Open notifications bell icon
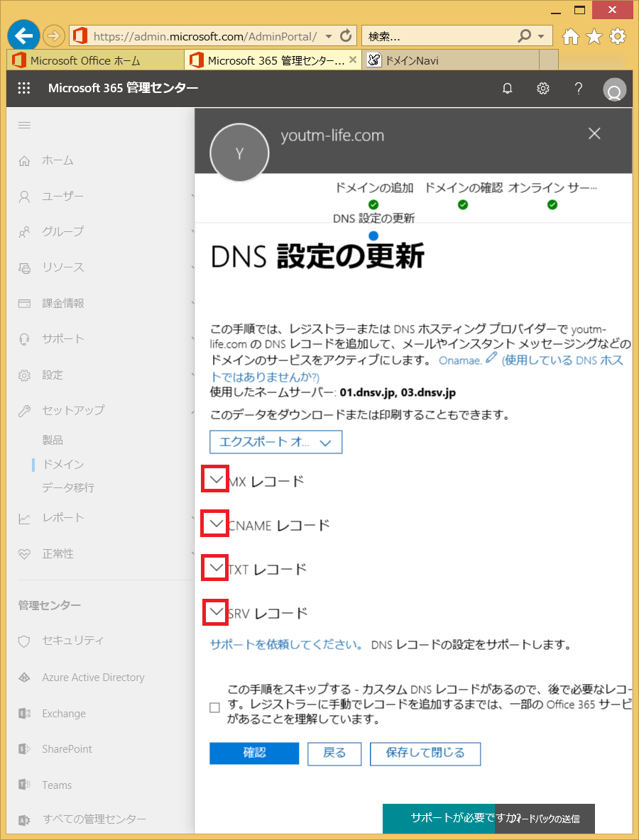This screenshot has height=840, width=639. coord(507,89)
